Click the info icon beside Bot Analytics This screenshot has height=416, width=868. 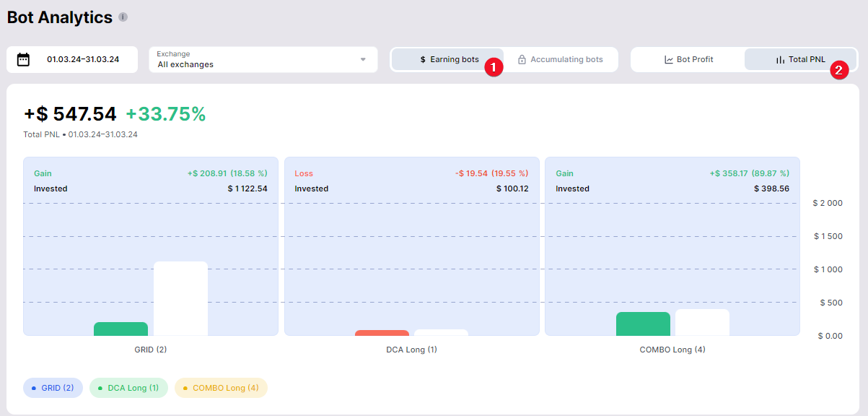tap(123, 17)
